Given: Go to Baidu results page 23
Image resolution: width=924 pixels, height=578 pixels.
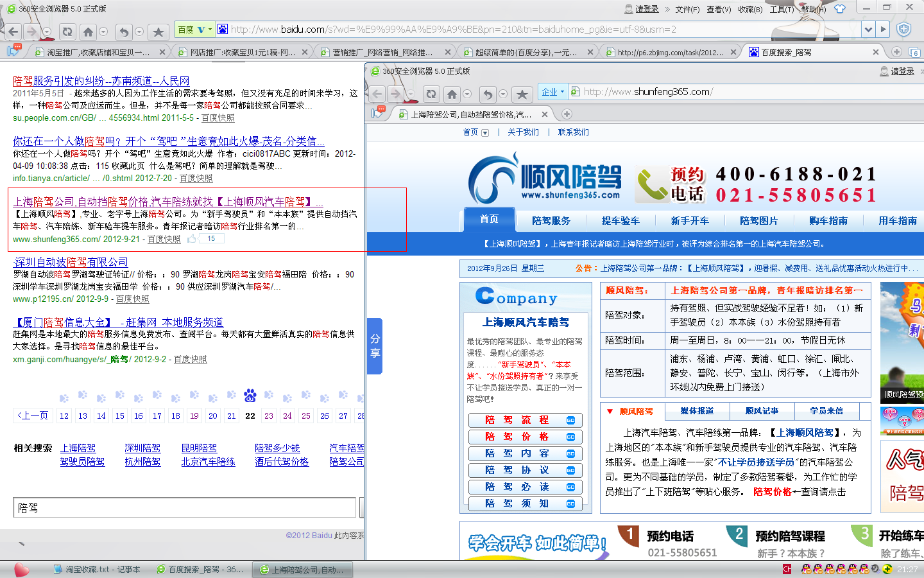Looking at the screenshot, I should pos(269,416).
